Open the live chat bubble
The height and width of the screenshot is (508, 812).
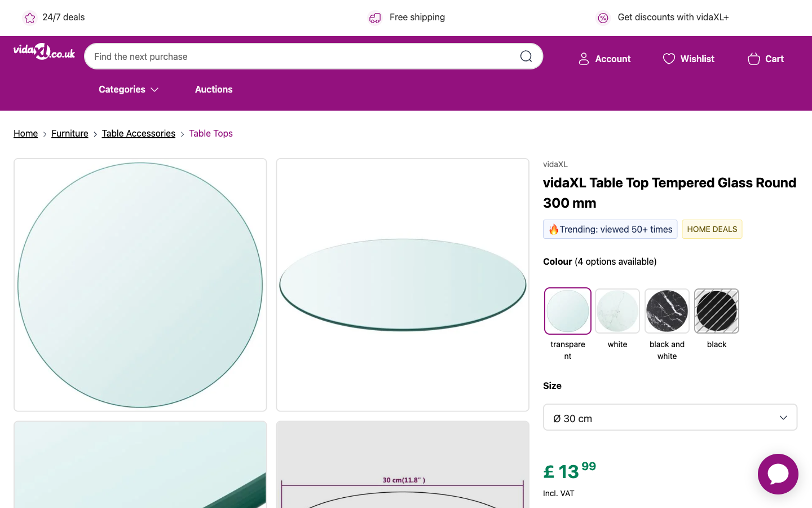pyautogui.click(x=778, y=474)
